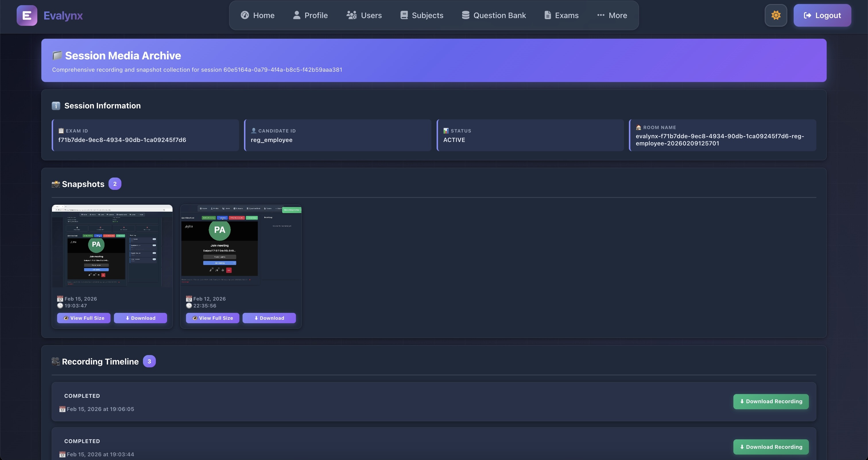Open the Feb 12 snapshot thumbnail
Viewport: 868px width, 460px height.
click(241, 246)
